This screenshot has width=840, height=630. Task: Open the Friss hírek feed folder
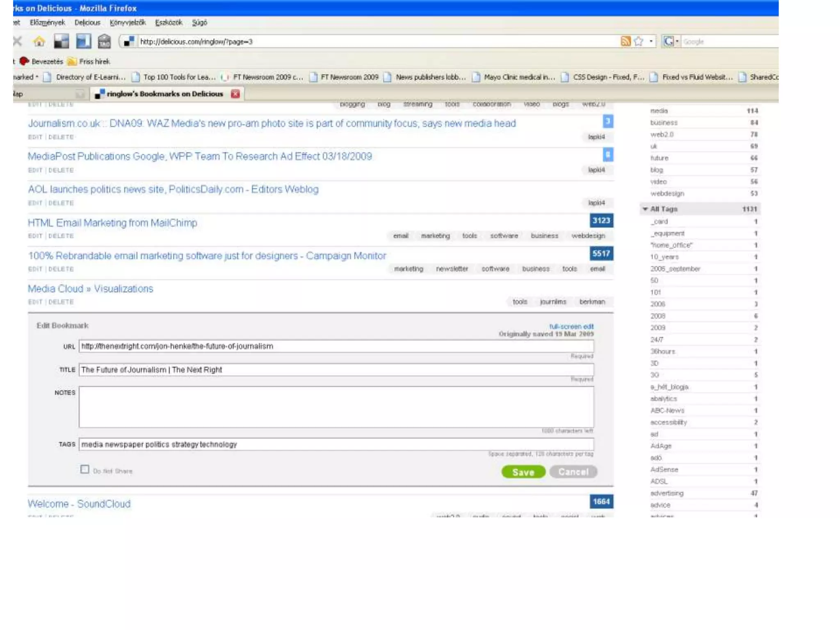tap(89, 62)
